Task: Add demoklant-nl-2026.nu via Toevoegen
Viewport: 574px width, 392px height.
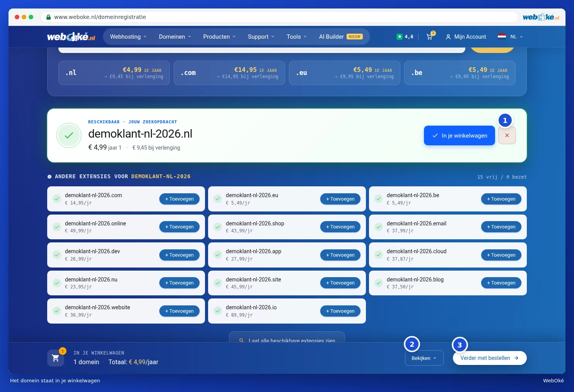Action: (x=179, y=283)
